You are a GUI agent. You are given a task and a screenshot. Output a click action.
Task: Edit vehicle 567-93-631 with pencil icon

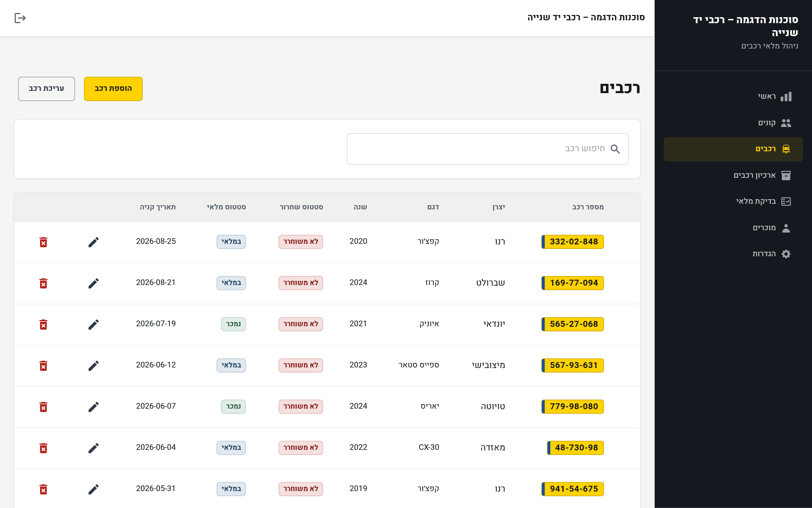click(x=94, y=365)
